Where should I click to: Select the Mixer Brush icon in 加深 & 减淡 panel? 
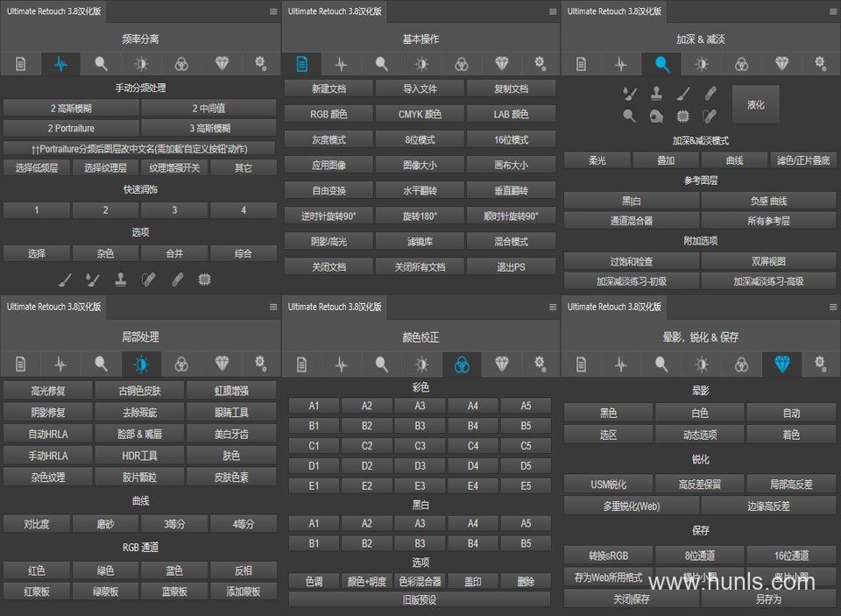pos(630,94)
